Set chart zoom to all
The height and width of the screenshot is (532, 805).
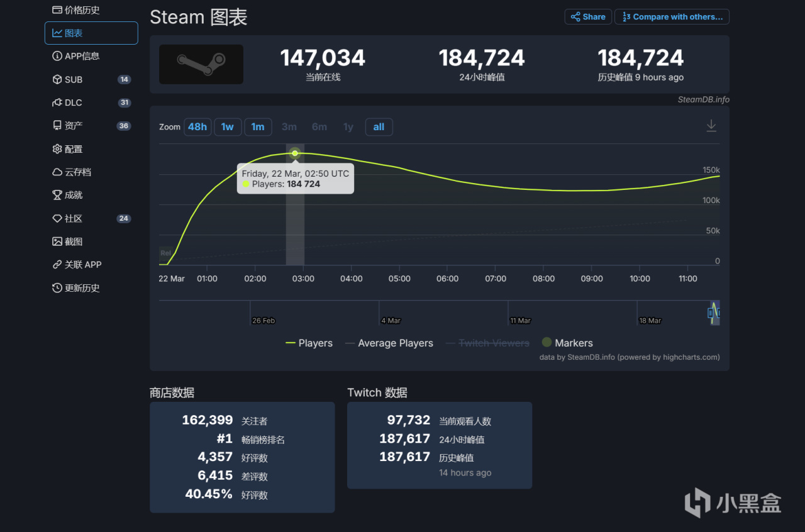pyautogui.click(x=379, y=127)
